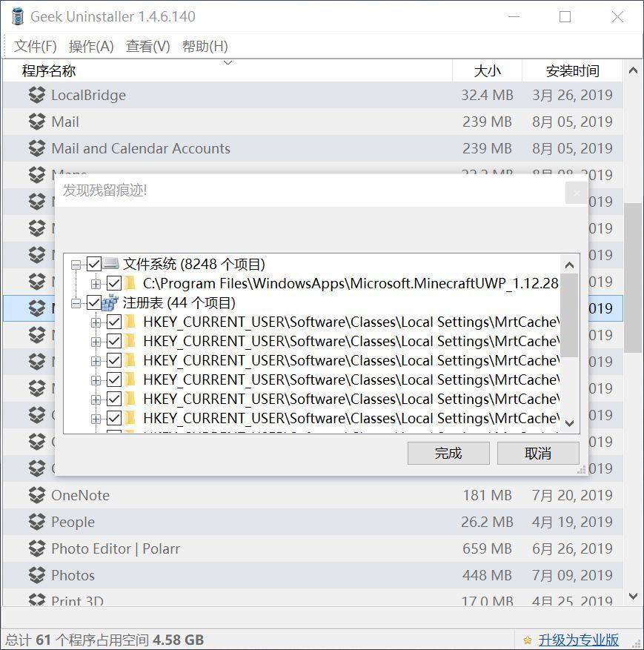Click the registry cubes icon
Screen dimensions: 644x650
(110, 302)
